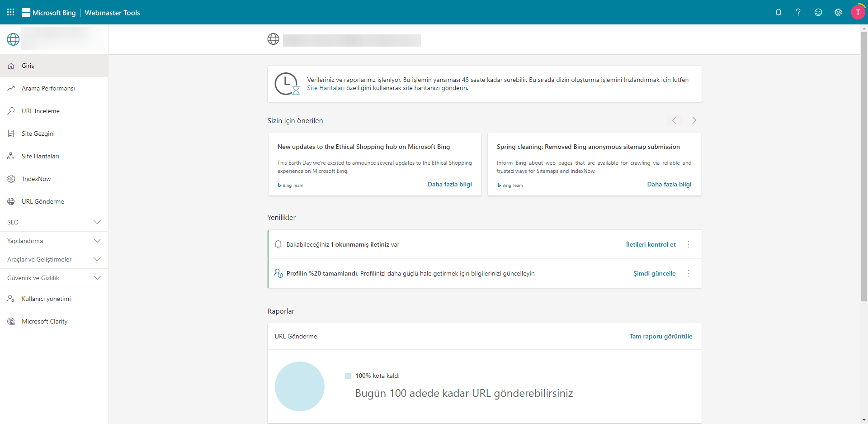Screen dimensions: 868x424
Task: Click Bing Team label on Spring cleaning card
Action: (510, 185)
